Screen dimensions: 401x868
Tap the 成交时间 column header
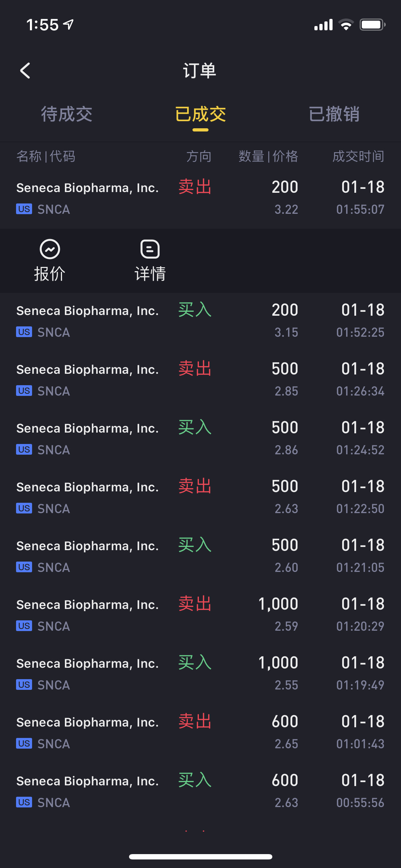click(358, 156)
